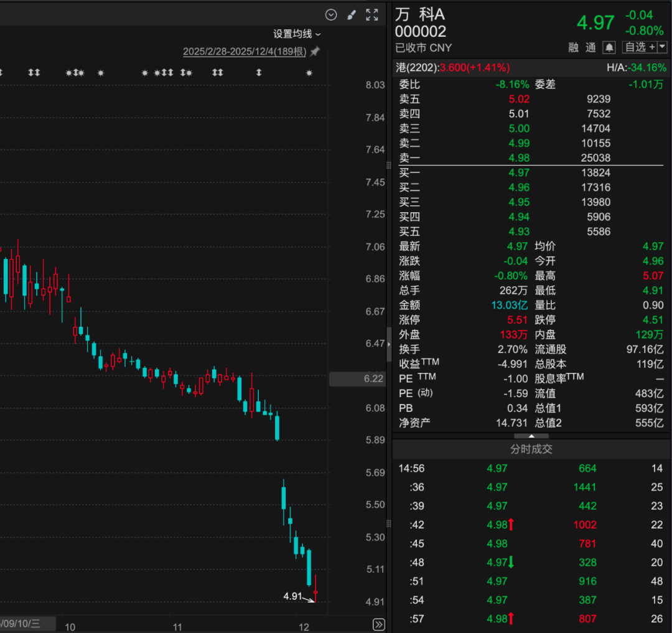Select 卖五 ask price 5.02
The height and width of the screenshot is (633, 672).
[519, 99]
